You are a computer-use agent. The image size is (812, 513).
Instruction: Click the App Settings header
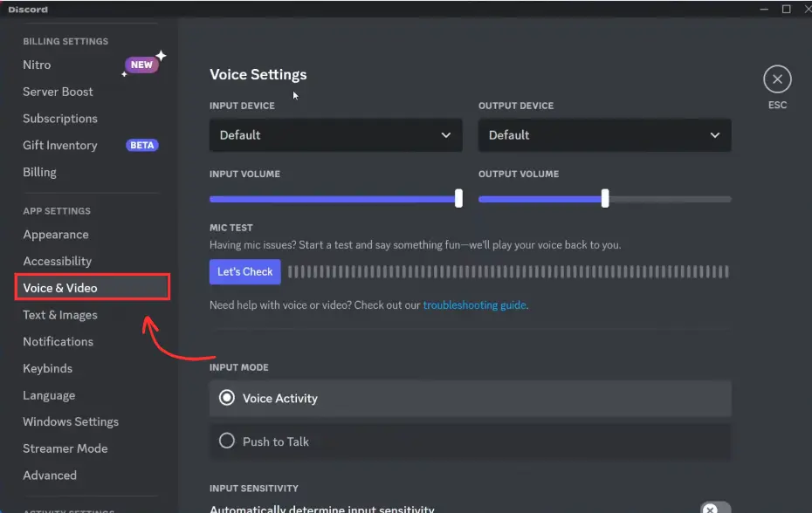(57, 211)
